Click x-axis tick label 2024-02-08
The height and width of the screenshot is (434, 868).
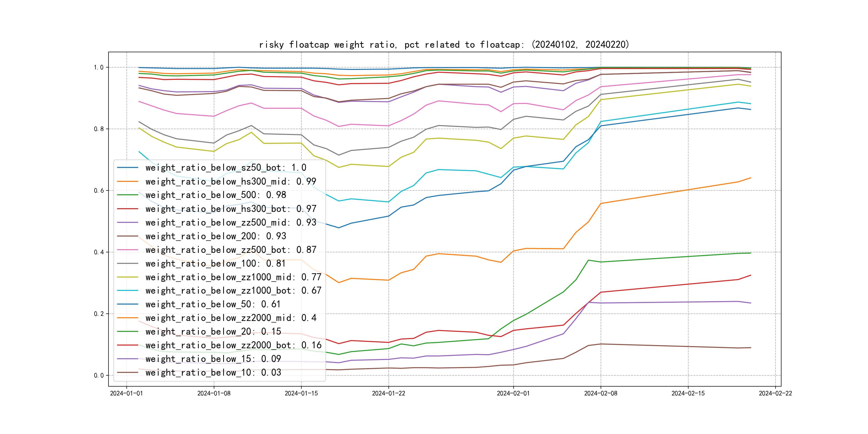point(600,393)
